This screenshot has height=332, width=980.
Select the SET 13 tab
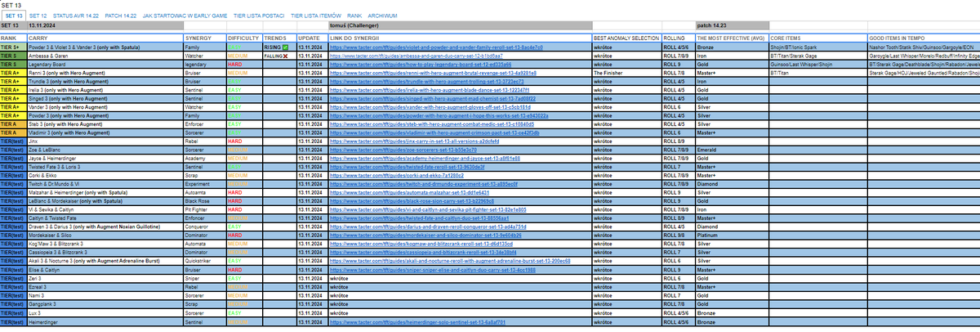[12, 16]
